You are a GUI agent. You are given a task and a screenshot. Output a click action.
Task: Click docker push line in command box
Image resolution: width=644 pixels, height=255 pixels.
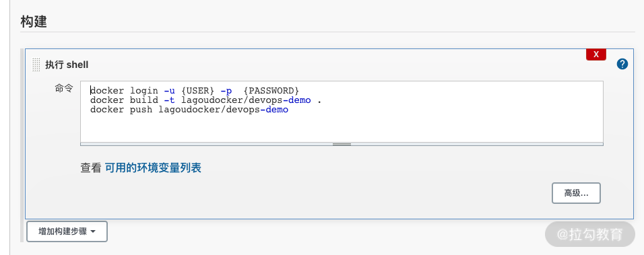189,110
